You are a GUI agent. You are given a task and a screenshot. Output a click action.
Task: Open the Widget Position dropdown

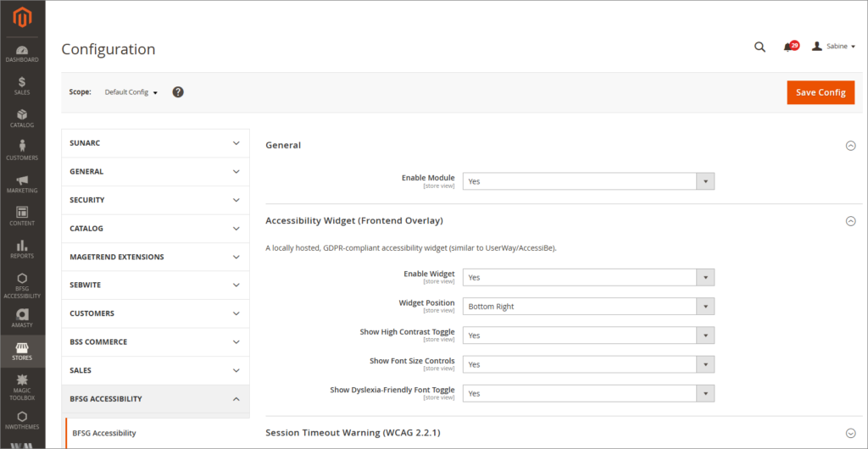click(588, 307)
